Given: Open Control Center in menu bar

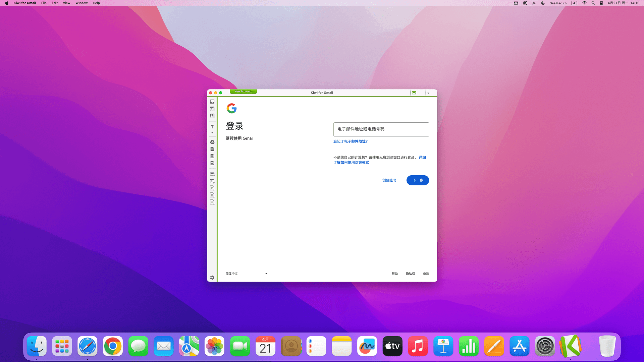Looking at the screenshot, I should point(601,3).
